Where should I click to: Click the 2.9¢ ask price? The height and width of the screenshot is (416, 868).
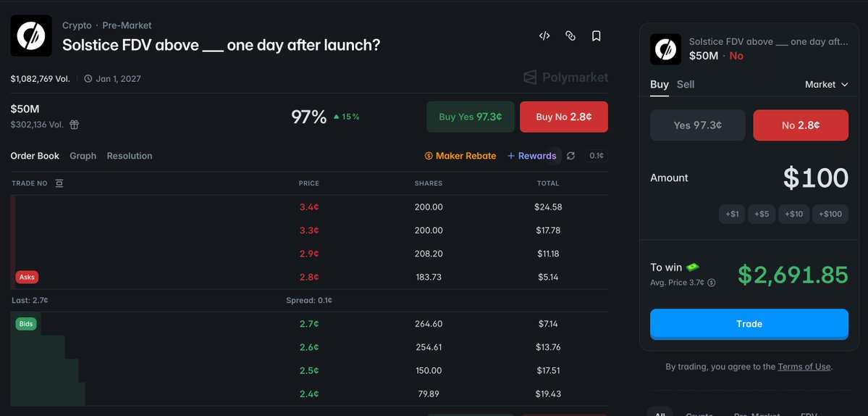coord(309,254)
